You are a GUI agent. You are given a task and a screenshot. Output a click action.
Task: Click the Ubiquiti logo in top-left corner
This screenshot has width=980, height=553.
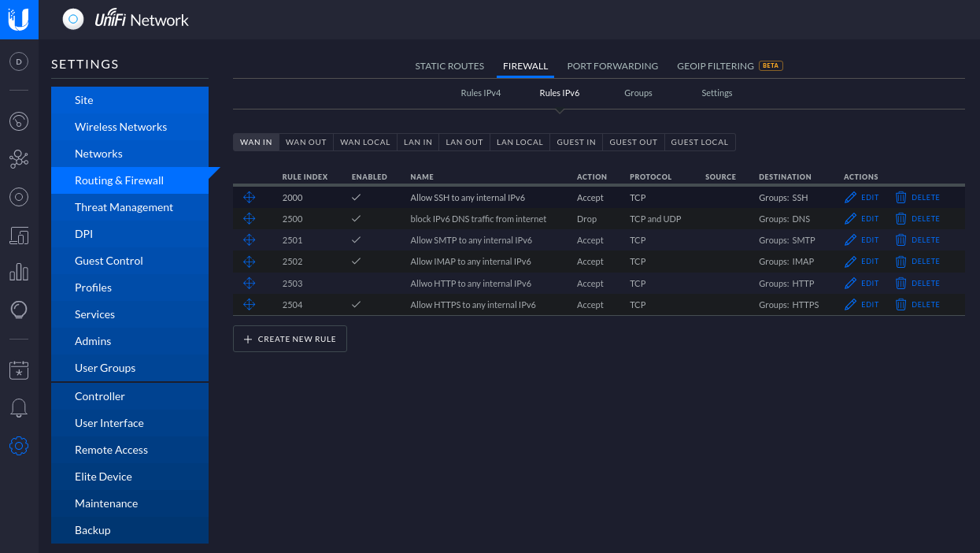click(x=19, y=20)
